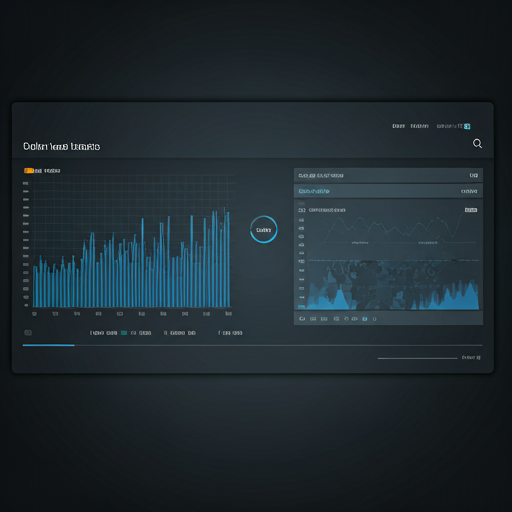Click the white badge above the line chart
This screenshot has height=512, width=512.
471,210
